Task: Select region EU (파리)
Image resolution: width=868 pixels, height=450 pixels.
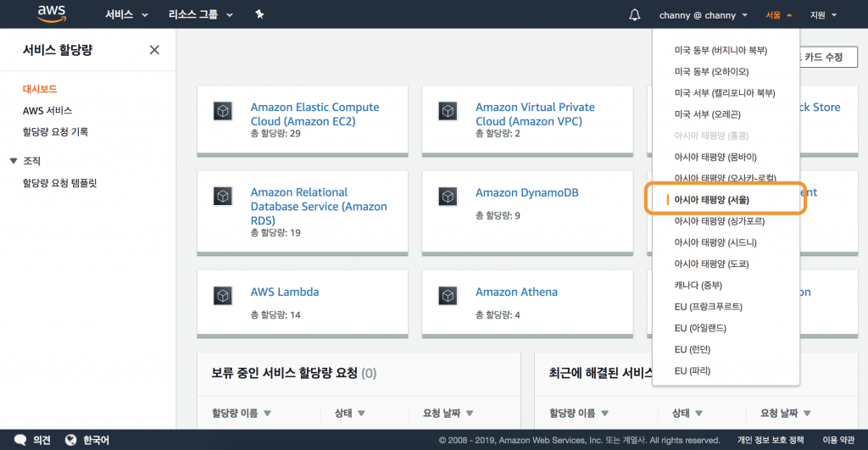Action: coord(693,371)
